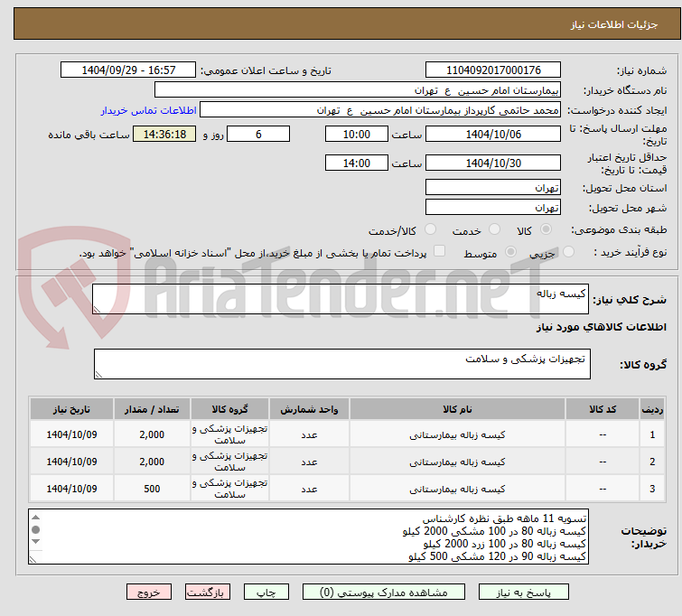Click the remaining days field showing 6

click(x=258, y=134)
